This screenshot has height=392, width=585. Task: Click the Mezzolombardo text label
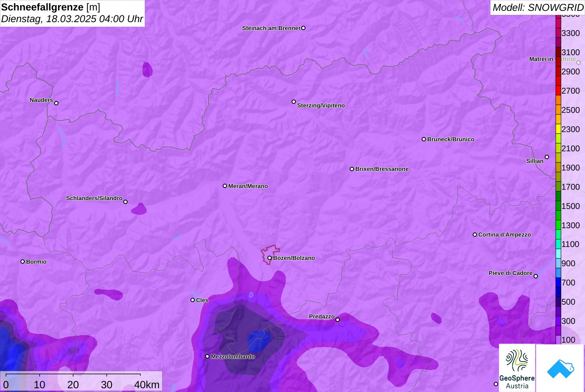233,356
